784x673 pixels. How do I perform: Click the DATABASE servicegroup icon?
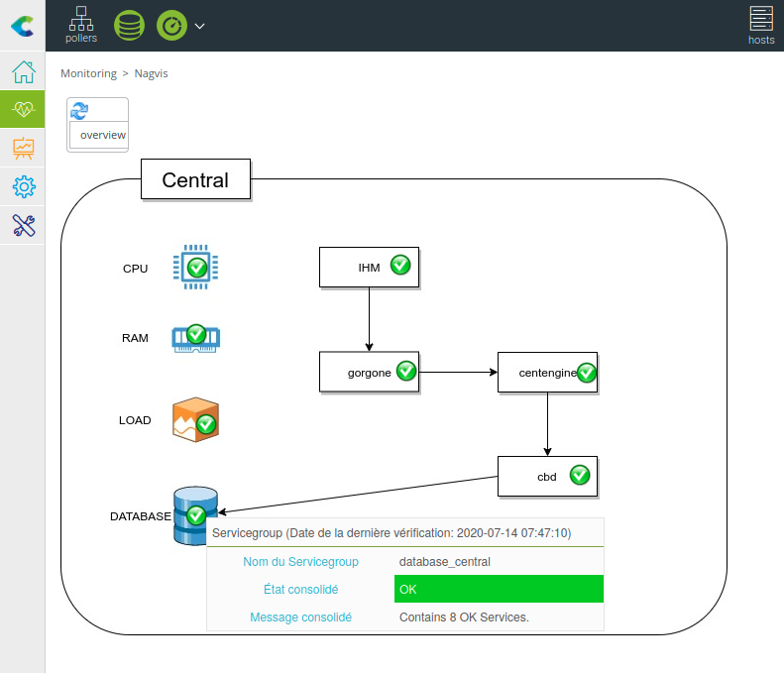[195, 515]
